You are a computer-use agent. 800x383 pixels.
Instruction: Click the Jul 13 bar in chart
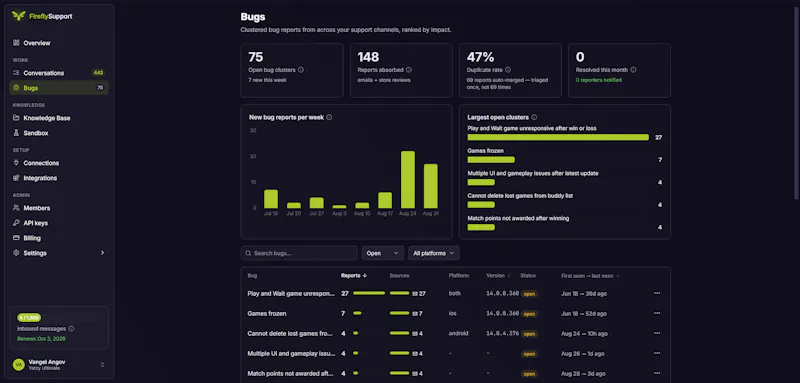pyautogui.click(x=271, y=199)
